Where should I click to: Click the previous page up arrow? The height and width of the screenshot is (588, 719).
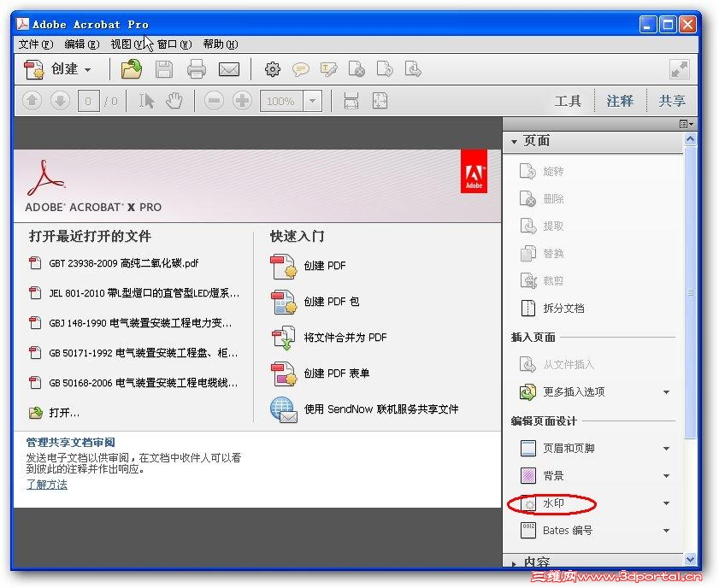(32, 100)
